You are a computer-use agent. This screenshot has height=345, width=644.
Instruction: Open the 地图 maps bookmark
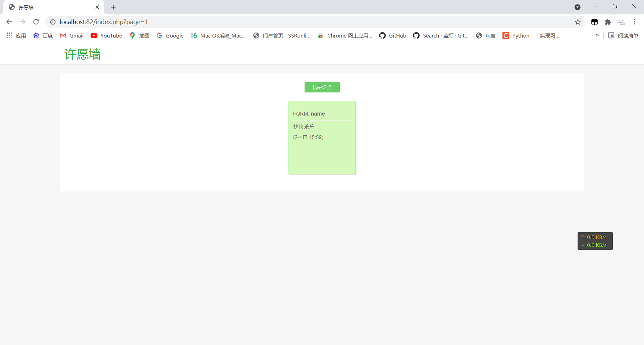(139, 36)
